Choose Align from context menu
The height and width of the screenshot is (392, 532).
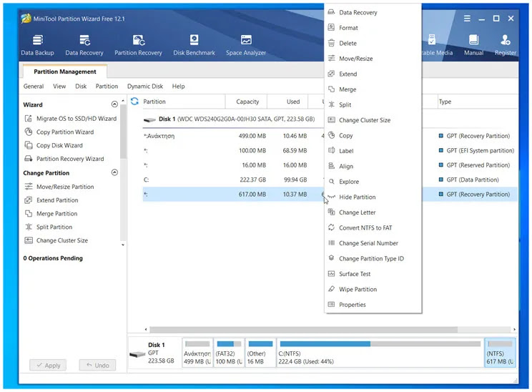[373, 166]
